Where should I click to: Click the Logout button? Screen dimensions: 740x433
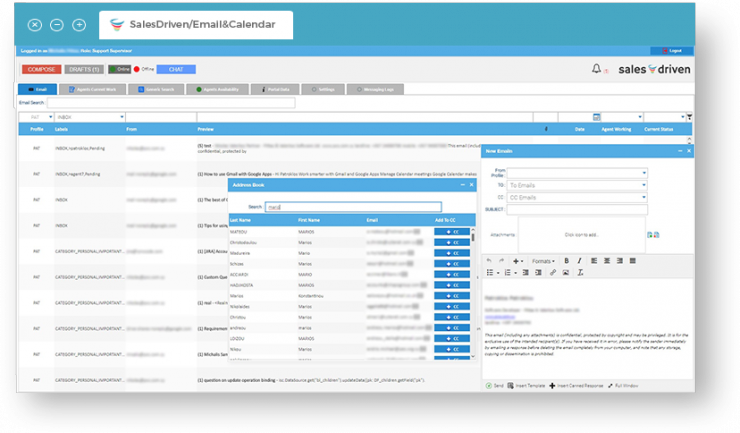coord(672,51)
